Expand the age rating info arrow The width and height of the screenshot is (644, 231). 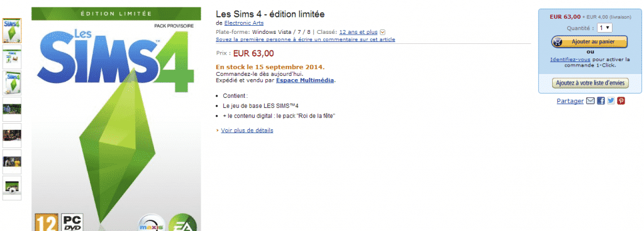click(x=383, y=32)
